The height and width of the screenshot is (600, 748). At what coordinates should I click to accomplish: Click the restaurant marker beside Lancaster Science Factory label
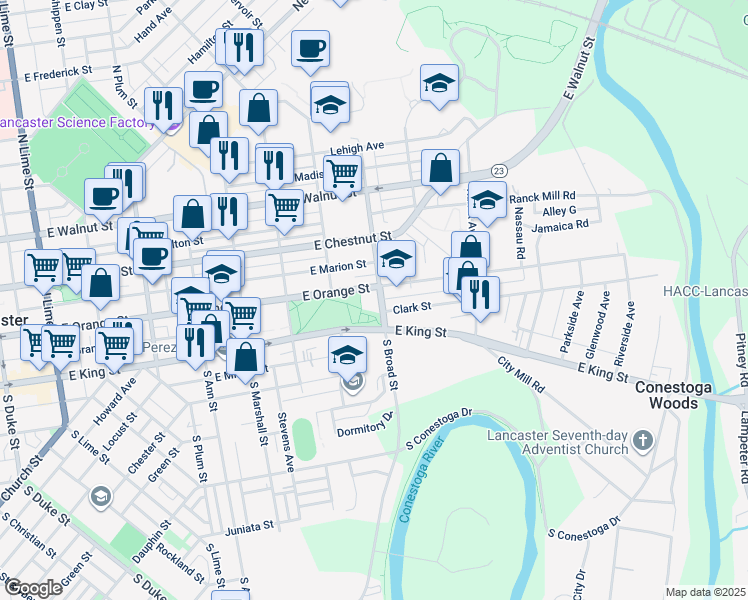(164, 105)
